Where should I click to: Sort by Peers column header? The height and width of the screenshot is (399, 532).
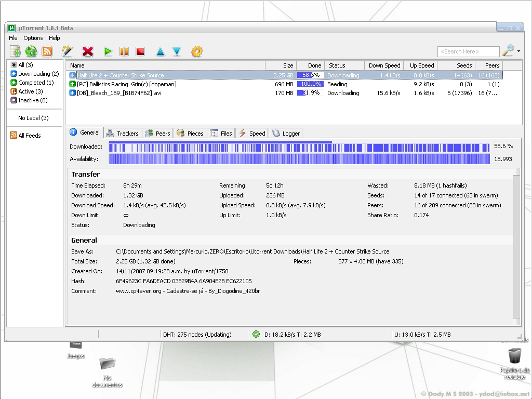489,65
